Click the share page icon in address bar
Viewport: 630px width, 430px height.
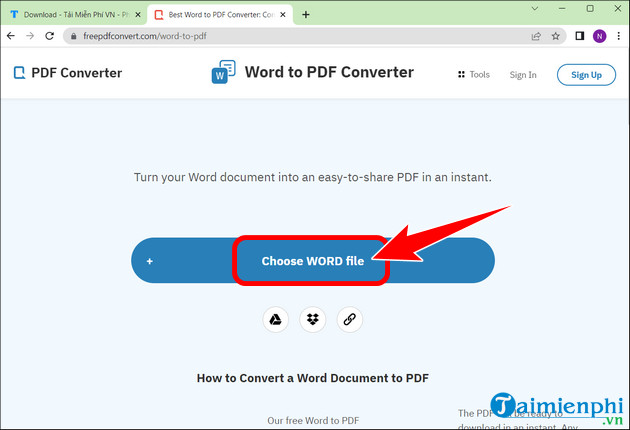click(x=536, y=37)
